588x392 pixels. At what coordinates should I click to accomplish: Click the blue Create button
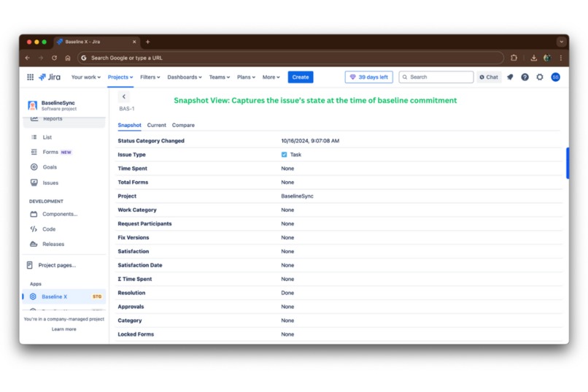301,77
